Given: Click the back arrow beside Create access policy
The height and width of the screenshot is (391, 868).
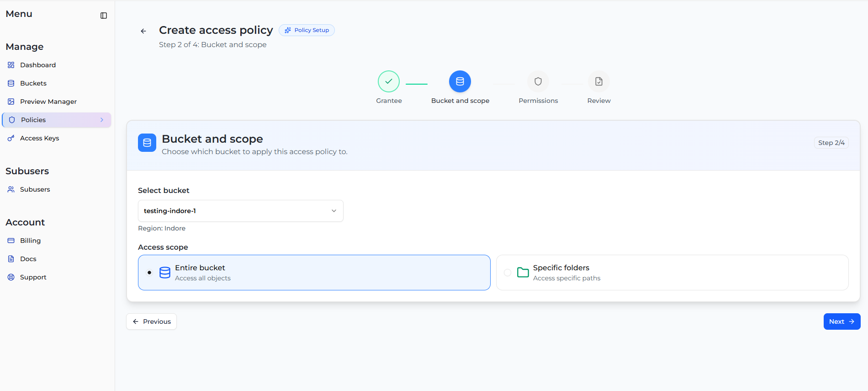Looking at the screenshot, I should click(x=143, y=31).
